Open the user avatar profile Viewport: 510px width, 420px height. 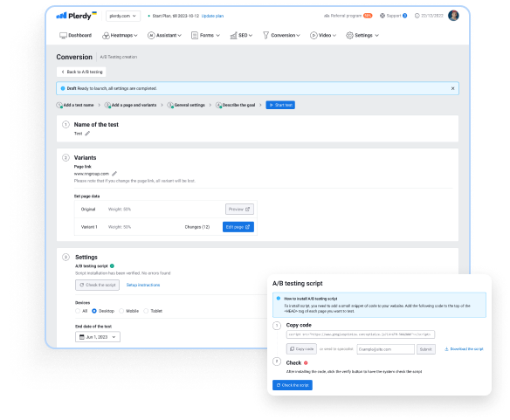coord(453,16)
